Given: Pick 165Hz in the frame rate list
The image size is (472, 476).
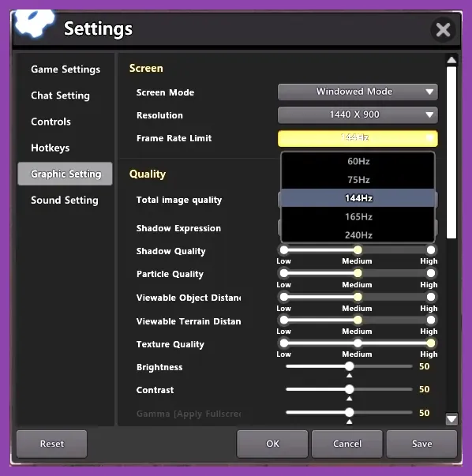Looking at the screenshot, I should [358, 216].
